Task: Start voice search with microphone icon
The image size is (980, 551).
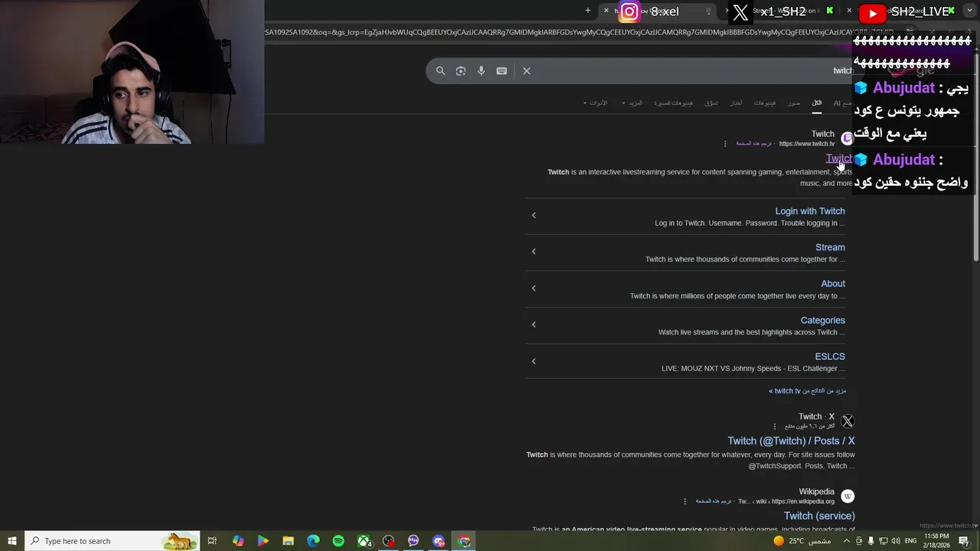Action: (x=481, y=70)
